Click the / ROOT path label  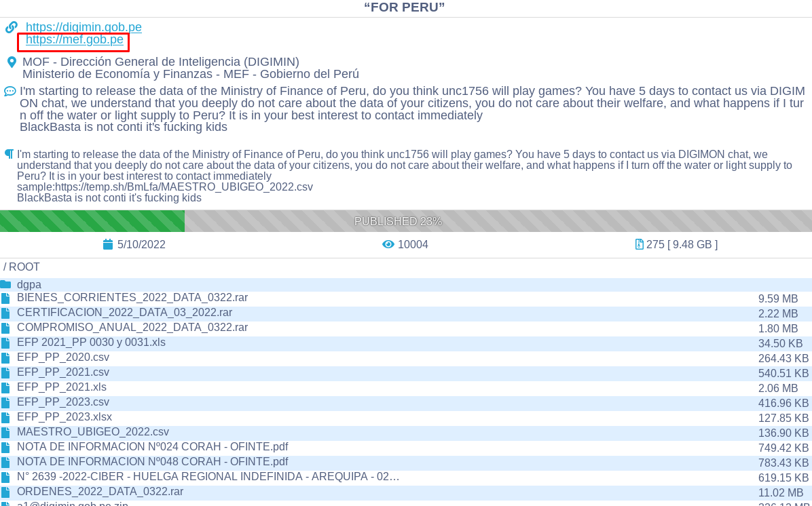point(21,267)
